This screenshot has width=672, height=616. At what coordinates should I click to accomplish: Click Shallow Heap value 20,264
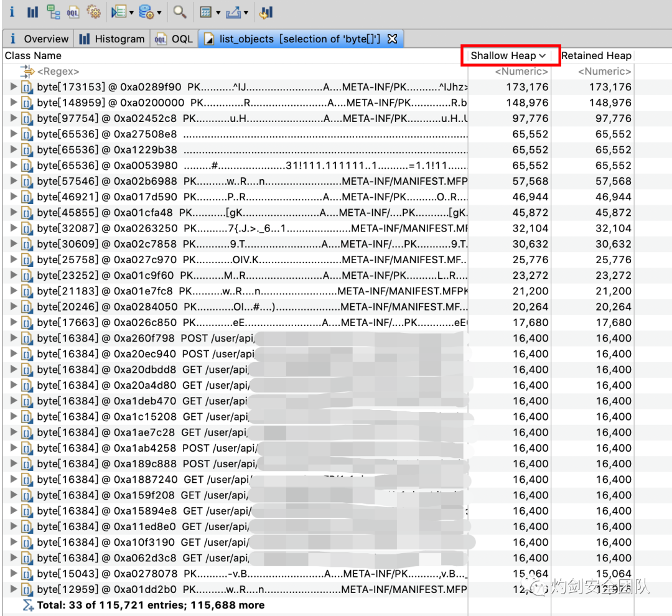pyautogui.click(x=530, y=307)
